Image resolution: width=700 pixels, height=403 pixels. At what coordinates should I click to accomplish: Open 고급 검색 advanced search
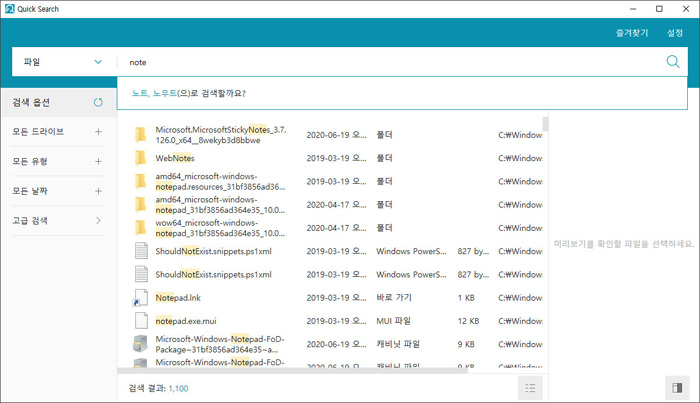58,220
